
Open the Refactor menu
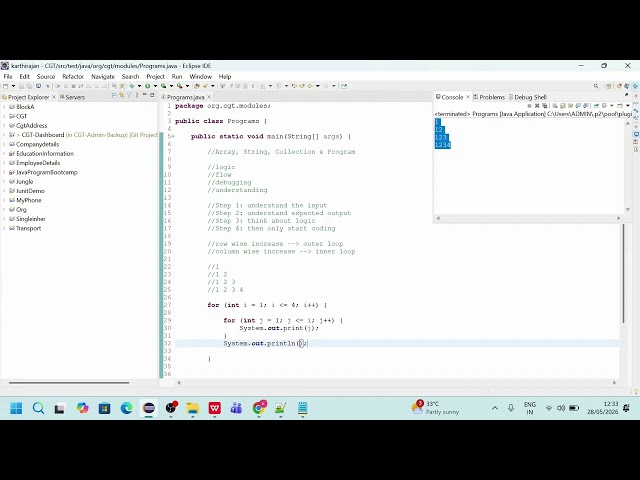click(x=73, y=77)
